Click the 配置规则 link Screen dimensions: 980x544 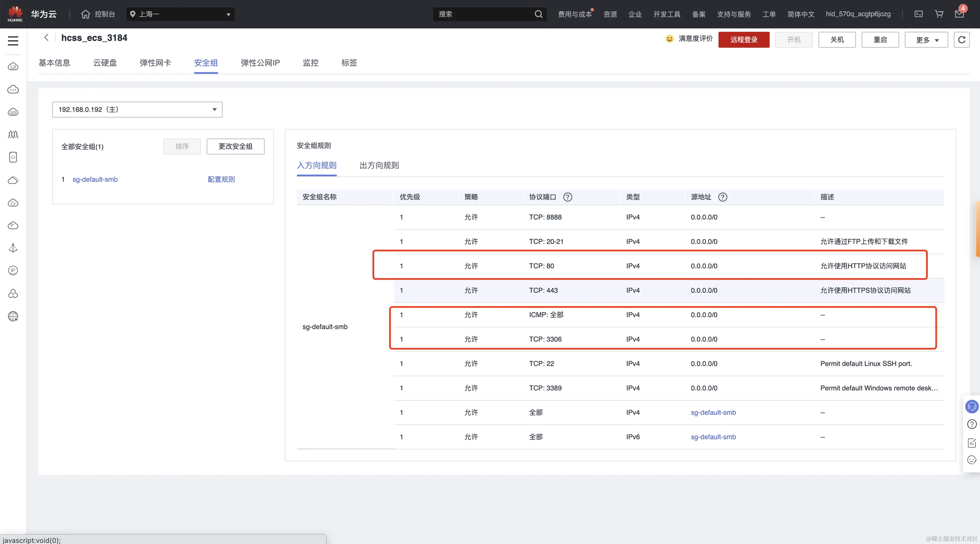[x=221, y=179]
